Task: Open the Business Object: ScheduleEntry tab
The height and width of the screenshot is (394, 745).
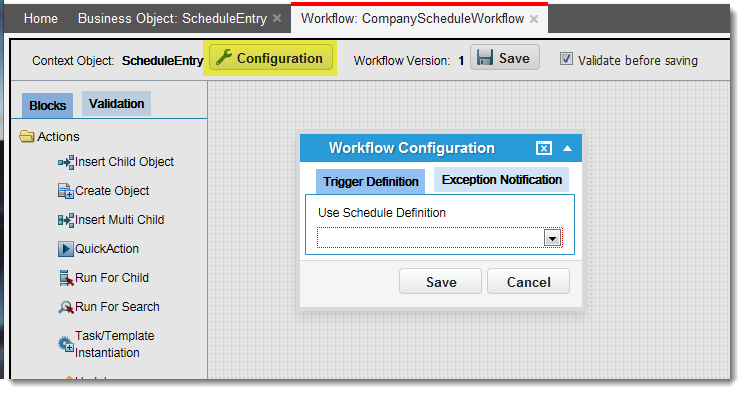Action: 172,19
